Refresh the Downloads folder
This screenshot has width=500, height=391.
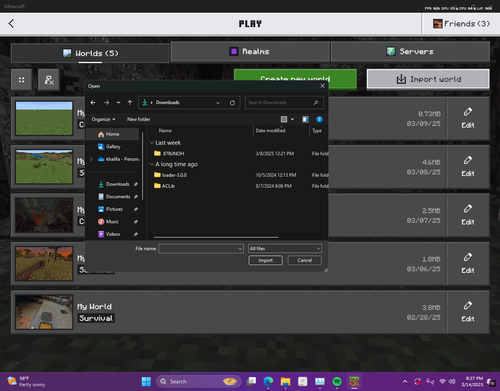pyautogui.click(x=232, y=103)
